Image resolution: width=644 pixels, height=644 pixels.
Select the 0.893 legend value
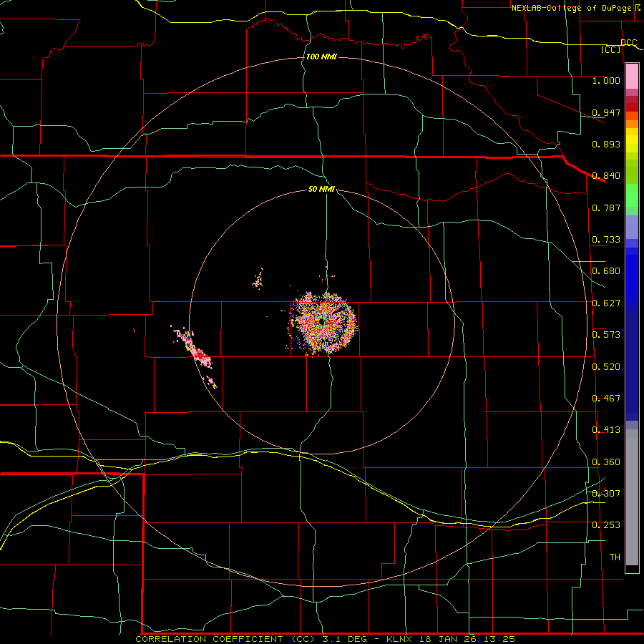coord(606,144)
